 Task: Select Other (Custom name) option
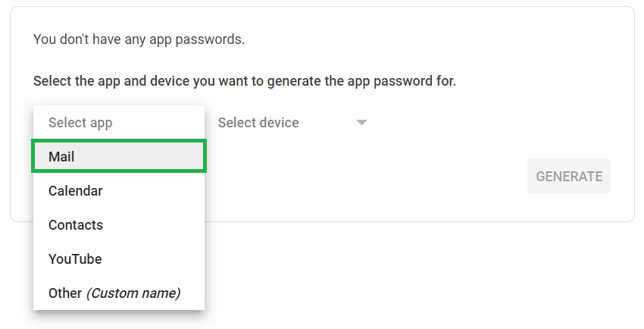118,293
